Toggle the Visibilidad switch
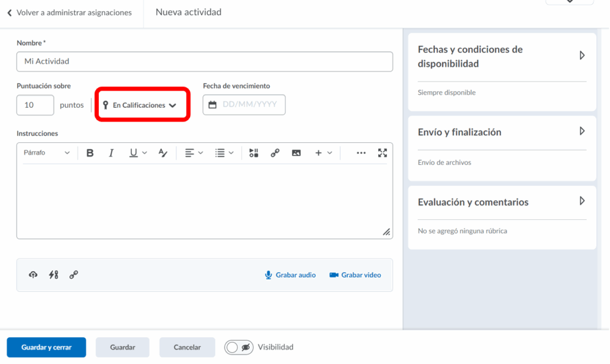Image resolution: width=610 pixels, height=364 pixels. pos(239,347)
